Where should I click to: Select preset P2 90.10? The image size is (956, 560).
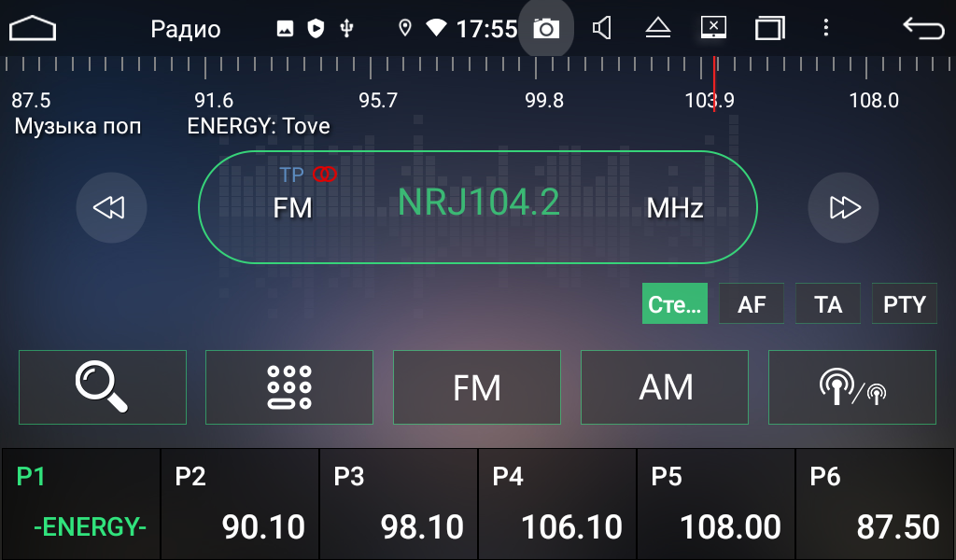point(240,504)
